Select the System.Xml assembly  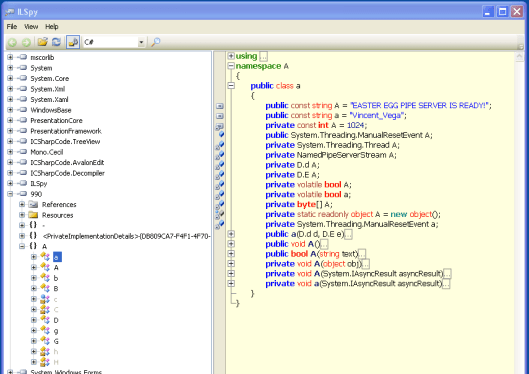48,89
